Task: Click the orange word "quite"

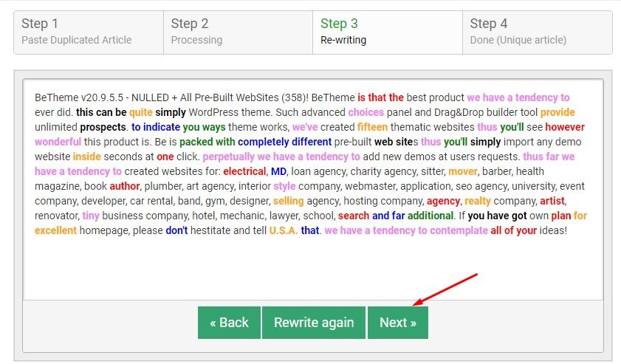Action: click(140, 112)
